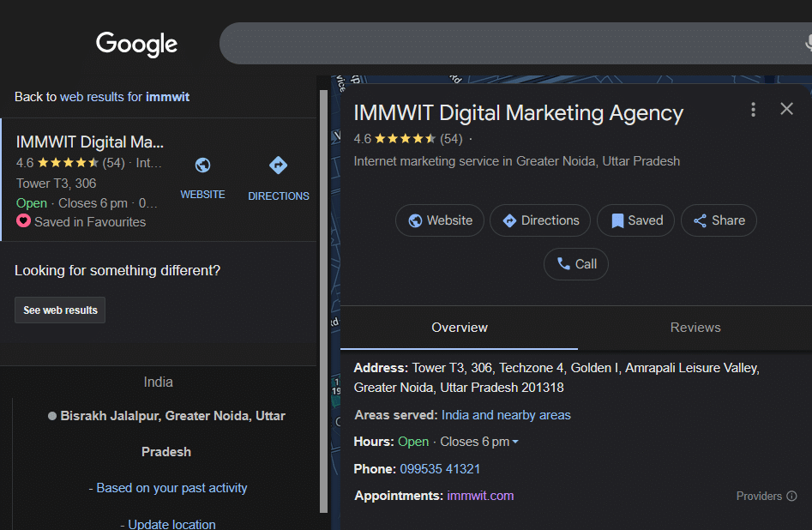The width and height of the screenshot is (812, 530).
Task: Switch to the Overview tab
Action: (460, 328)
